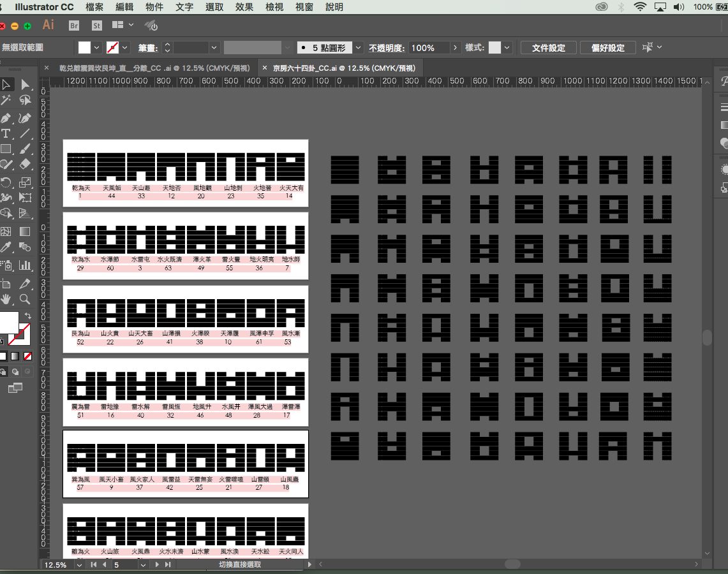Choose the Scale tool

(x=25, y=182)
